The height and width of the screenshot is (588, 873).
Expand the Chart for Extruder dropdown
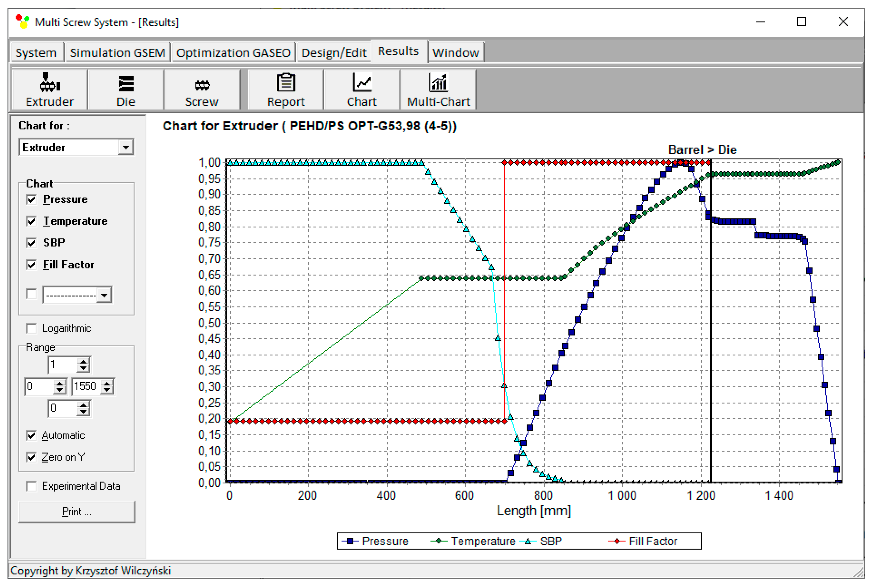coord(126,147)
